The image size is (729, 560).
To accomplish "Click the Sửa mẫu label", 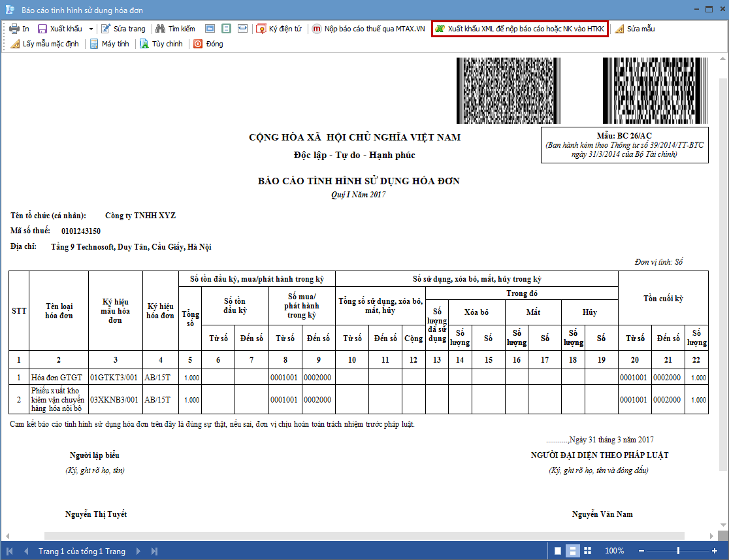I will (x=641, y=29).
